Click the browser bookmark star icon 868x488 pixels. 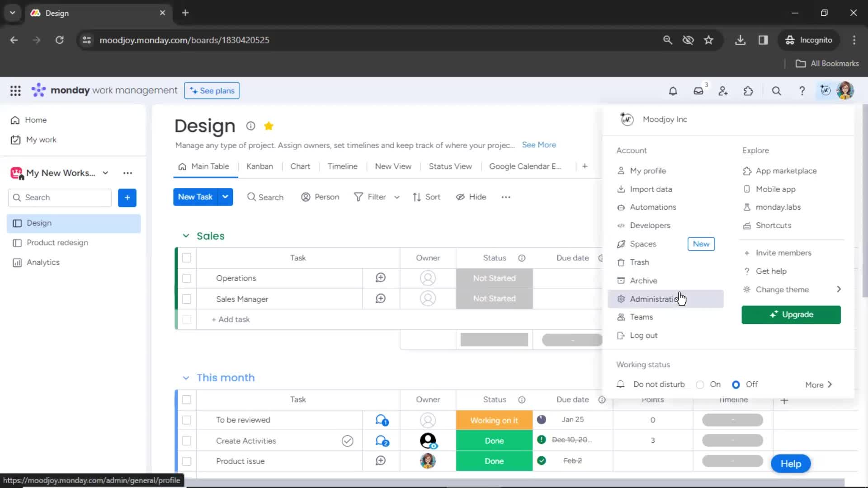pyautogui.click(x=708, y=40)
